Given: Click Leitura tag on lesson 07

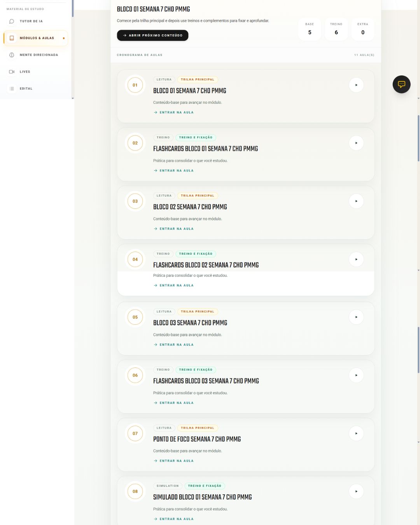Looking at the screenshot, I should pyautogui.click(x=164, y=428).
